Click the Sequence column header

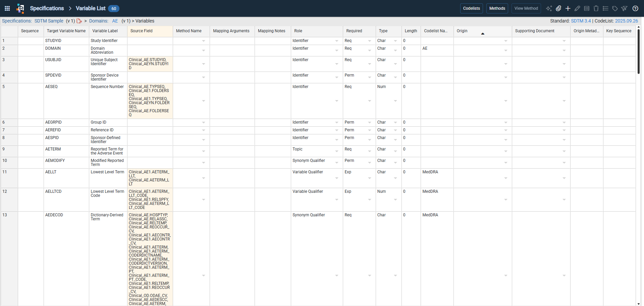[x=31, y=31]
